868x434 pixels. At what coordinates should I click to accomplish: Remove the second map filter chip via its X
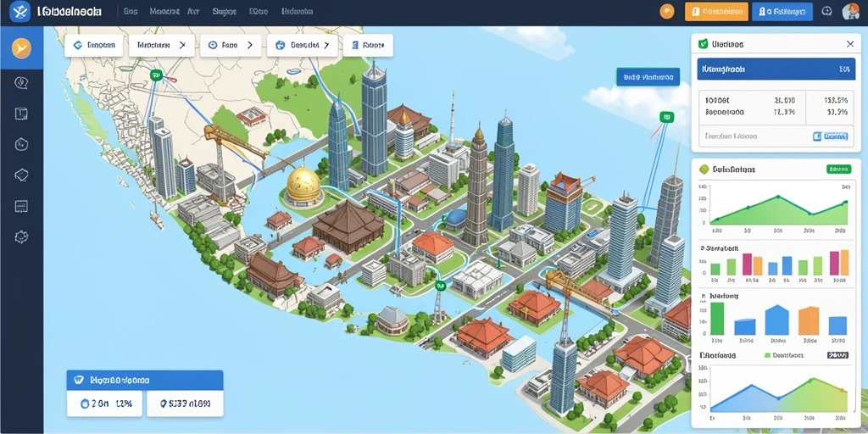[x=182, y=46]
